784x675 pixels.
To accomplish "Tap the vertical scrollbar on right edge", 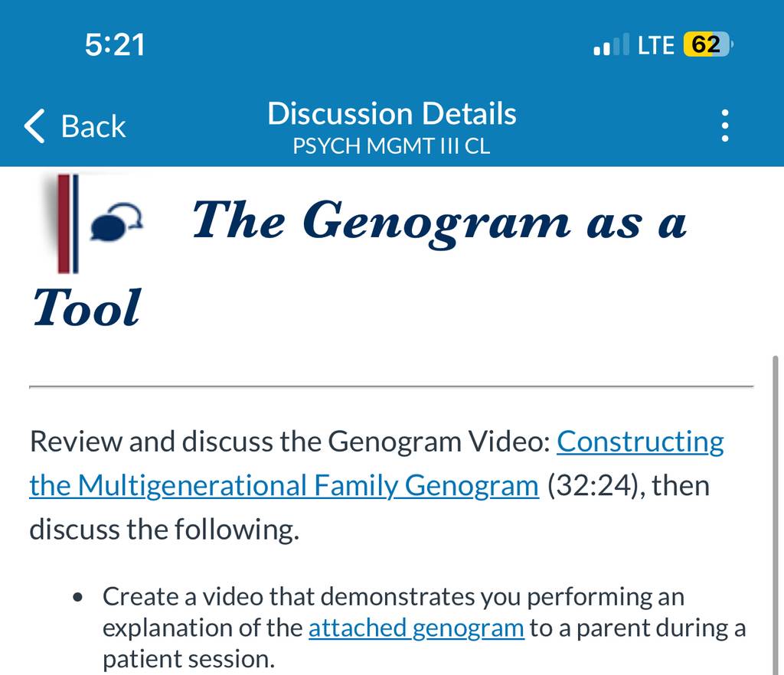I will tap(775, 514).
